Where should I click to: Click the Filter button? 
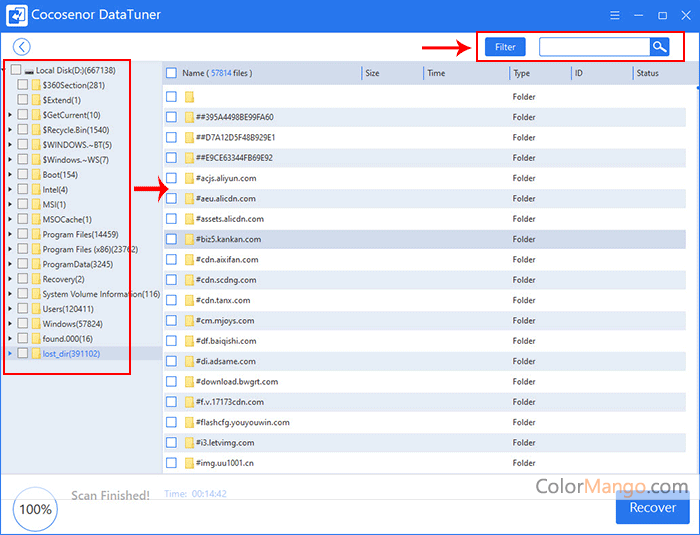click(505, 47)
